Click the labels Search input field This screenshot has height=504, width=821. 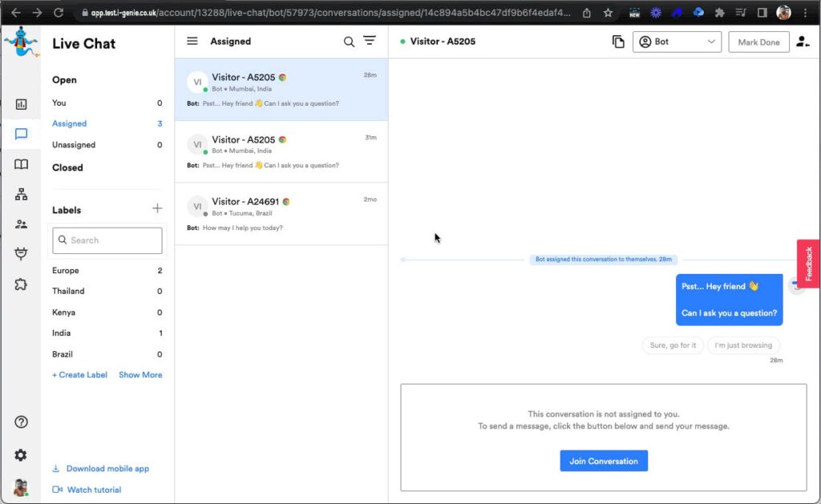click(x=107, y=240)
